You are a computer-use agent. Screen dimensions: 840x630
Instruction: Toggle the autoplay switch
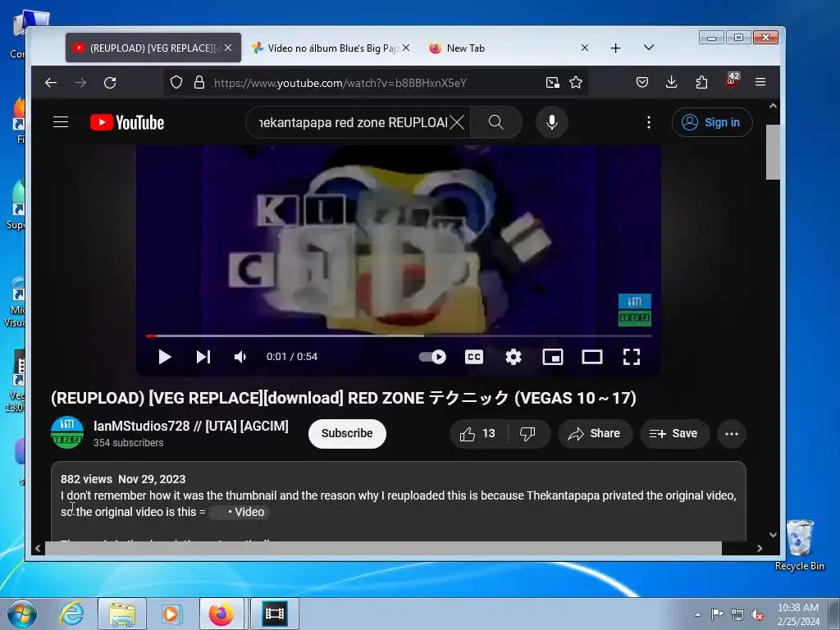pos(432,357)
